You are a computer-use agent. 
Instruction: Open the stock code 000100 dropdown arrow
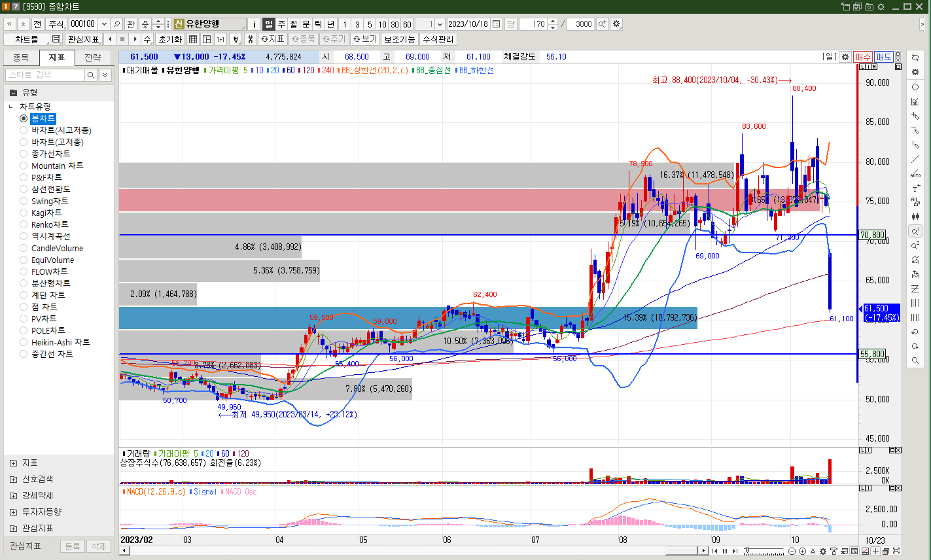coord(104,24)
